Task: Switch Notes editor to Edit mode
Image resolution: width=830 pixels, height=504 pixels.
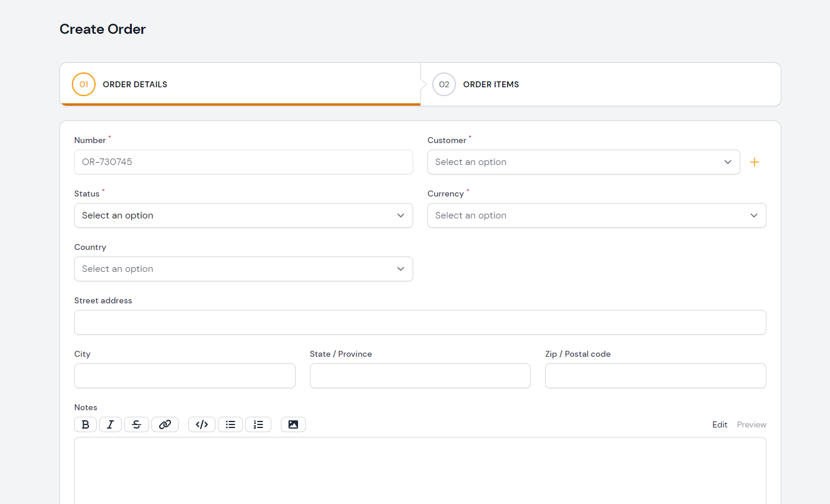Action: click(x=720, y=424)
